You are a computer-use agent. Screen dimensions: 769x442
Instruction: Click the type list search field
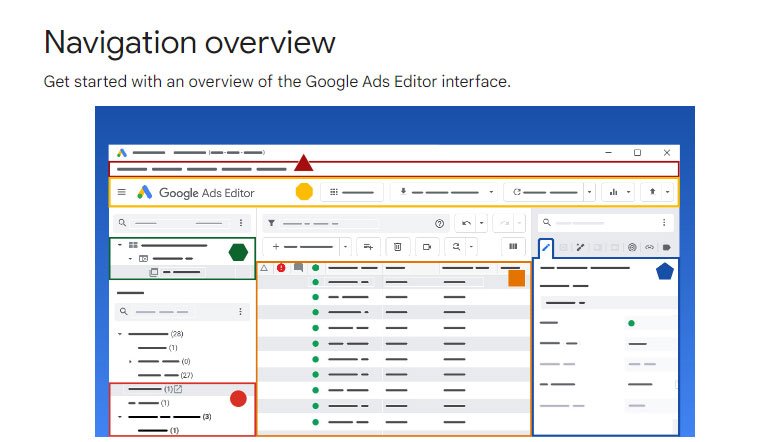(x=181, y=312)
